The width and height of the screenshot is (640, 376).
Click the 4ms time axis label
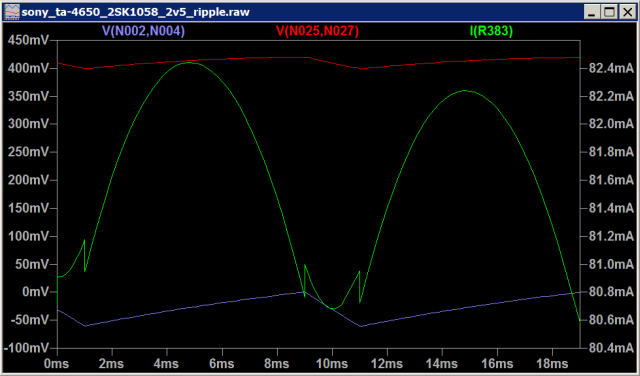tap(167, 363)
